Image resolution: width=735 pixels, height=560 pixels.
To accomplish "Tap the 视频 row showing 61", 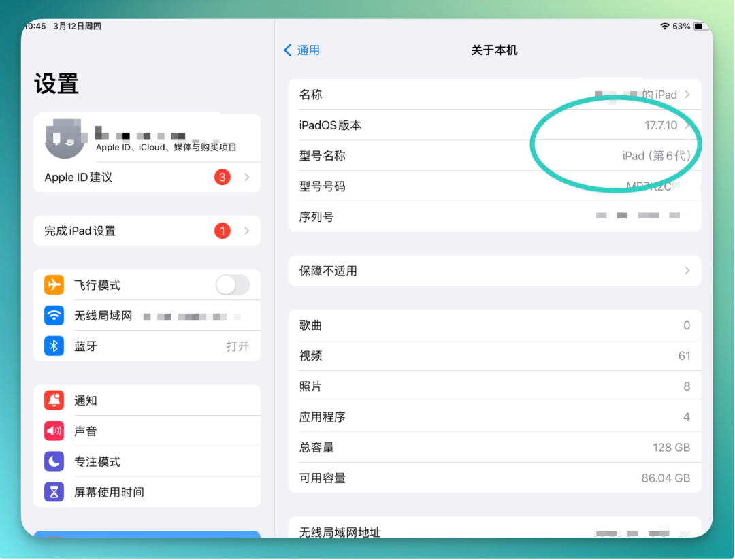I will tap(495, 356).
